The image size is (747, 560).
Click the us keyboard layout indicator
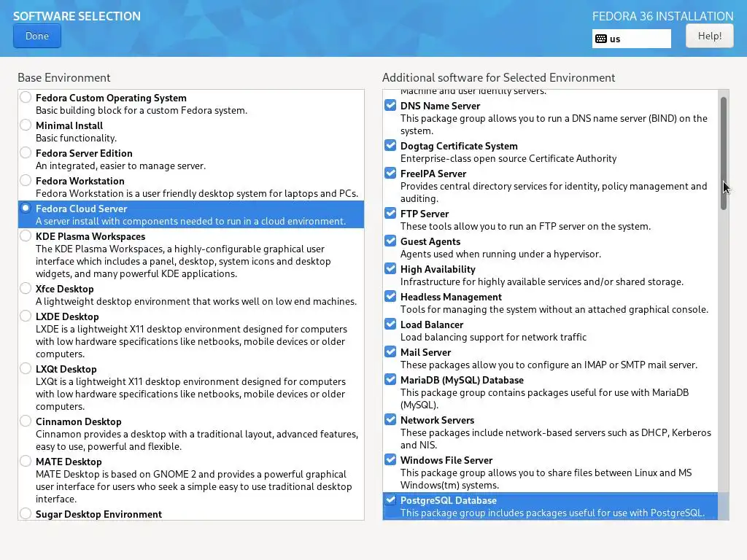631,39
